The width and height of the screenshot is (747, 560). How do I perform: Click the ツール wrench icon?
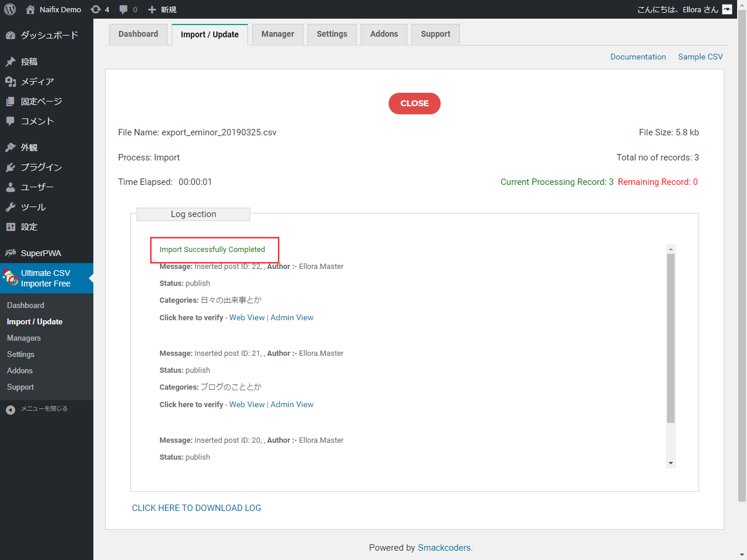point(11,207)
